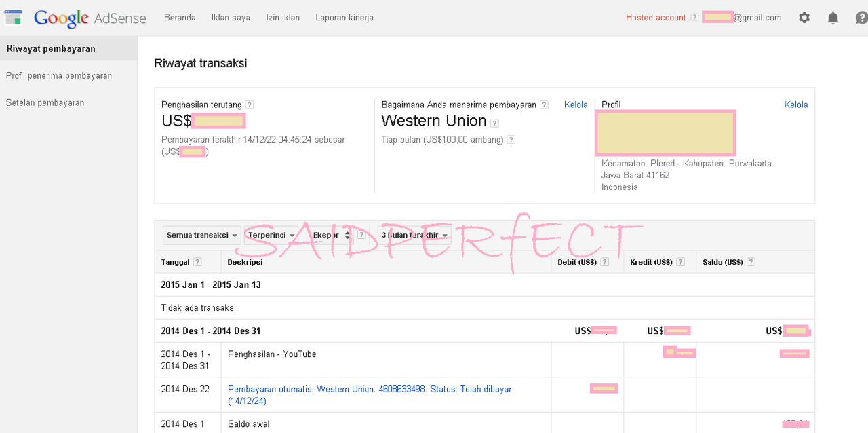
Task: Click the Hosted account label
Action: (656, 18)
